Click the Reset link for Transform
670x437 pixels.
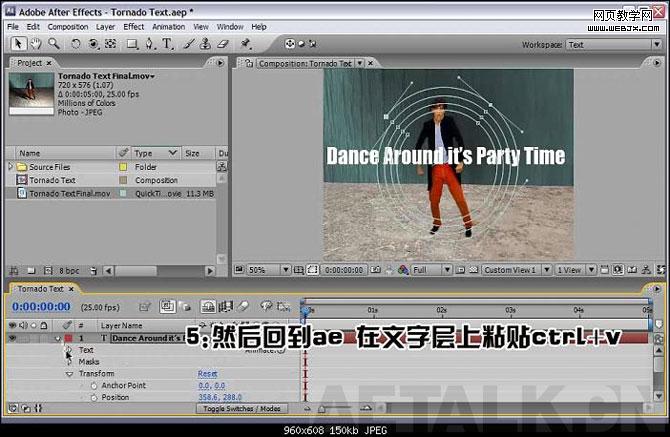point(208,374)
